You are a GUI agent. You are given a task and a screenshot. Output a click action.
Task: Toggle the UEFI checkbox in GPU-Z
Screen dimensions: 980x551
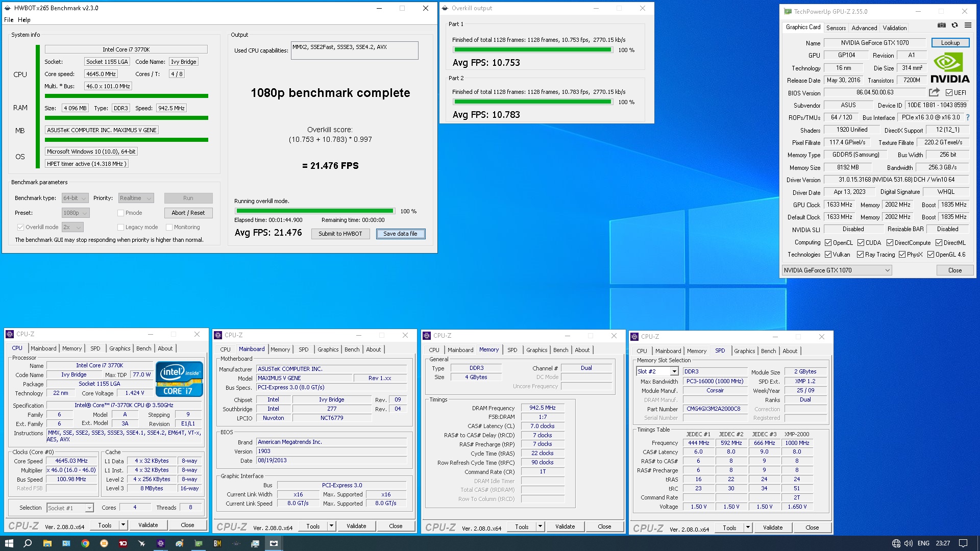point(949,93)
